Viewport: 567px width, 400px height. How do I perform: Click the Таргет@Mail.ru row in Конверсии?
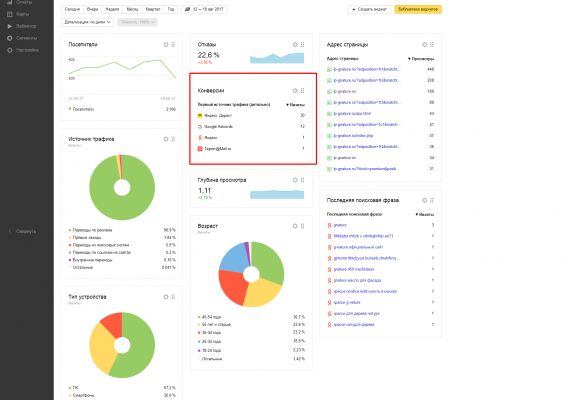[x=251, y=149]
